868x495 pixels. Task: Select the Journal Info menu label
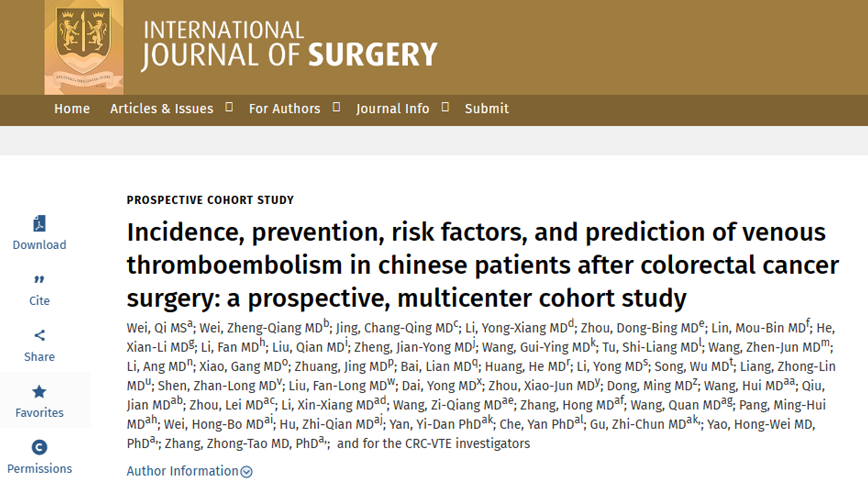pyautogui.click(x=393, y=109)
